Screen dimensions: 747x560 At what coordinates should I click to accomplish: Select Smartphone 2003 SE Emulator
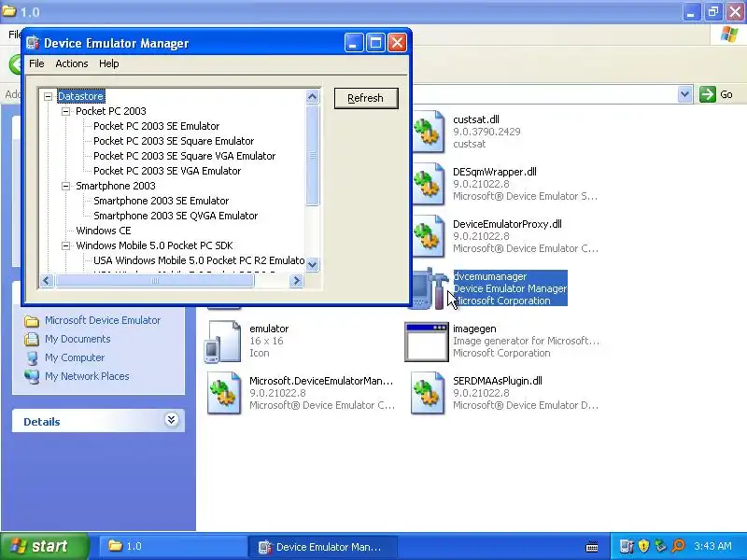[x=161, y=201]
